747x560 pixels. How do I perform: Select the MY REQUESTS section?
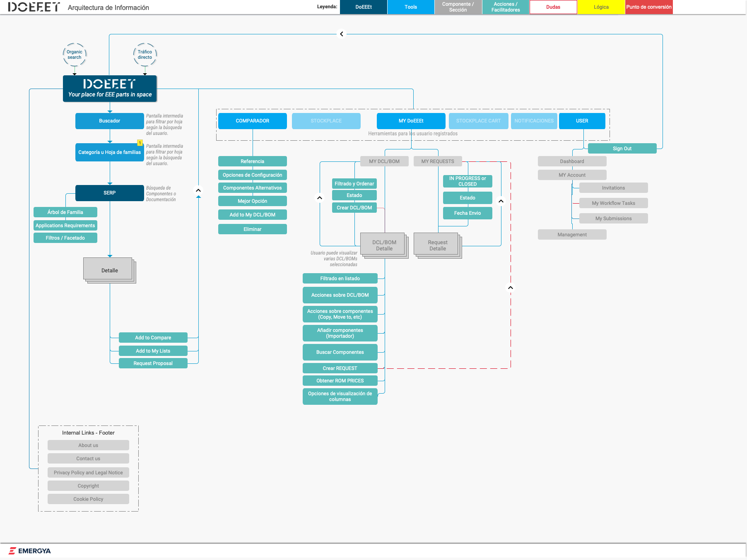(438, 161)
